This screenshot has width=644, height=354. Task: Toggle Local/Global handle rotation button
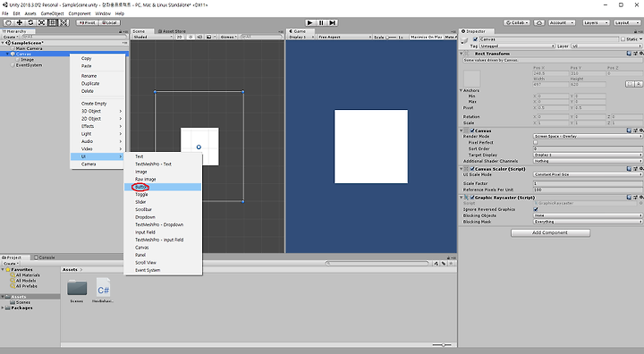tap(109, 22)
